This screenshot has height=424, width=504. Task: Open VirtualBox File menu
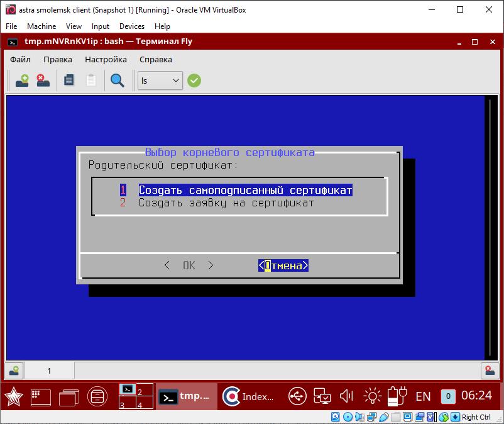pos(11,26)
